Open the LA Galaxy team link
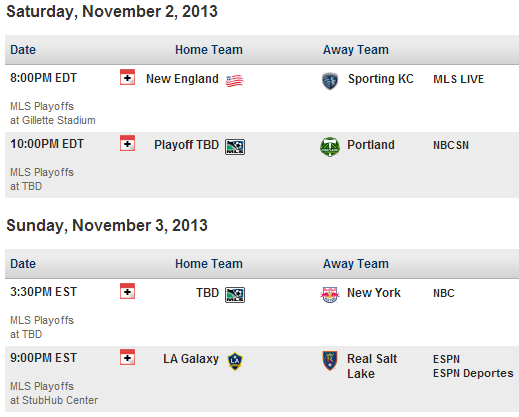Screen dimensions: 519x417 point(191,359)
